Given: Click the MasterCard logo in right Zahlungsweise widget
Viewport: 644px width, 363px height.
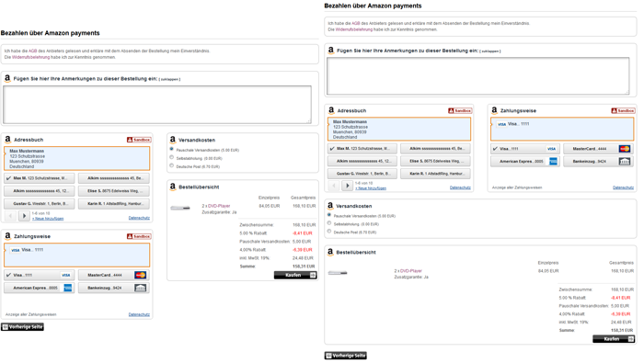Looking at the screenshot, I should [625, 149].
